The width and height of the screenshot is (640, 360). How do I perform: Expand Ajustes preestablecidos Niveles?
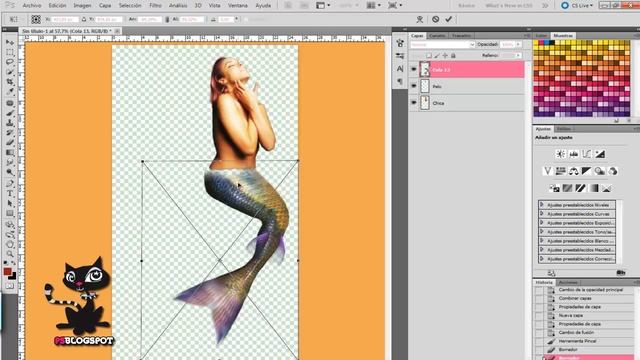pos(542,205)
